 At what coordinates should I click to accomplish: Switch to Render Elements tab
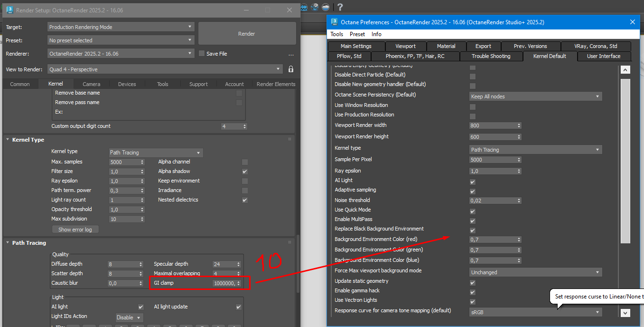pyautogui.click(x=276, y=84)
